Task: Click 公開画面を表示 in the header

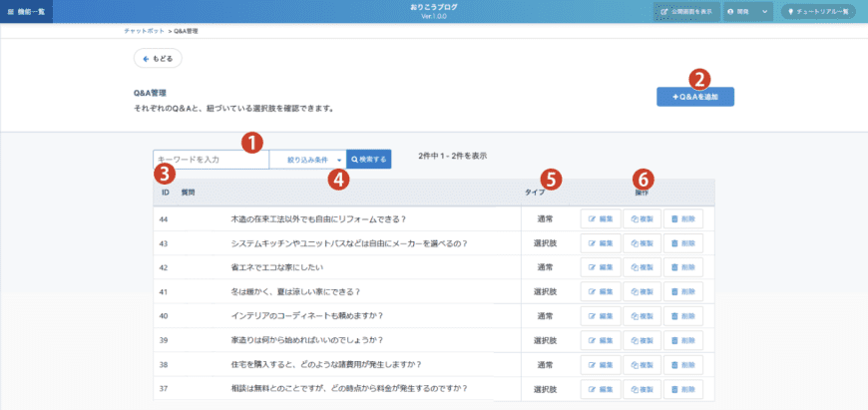Action: 684,11
